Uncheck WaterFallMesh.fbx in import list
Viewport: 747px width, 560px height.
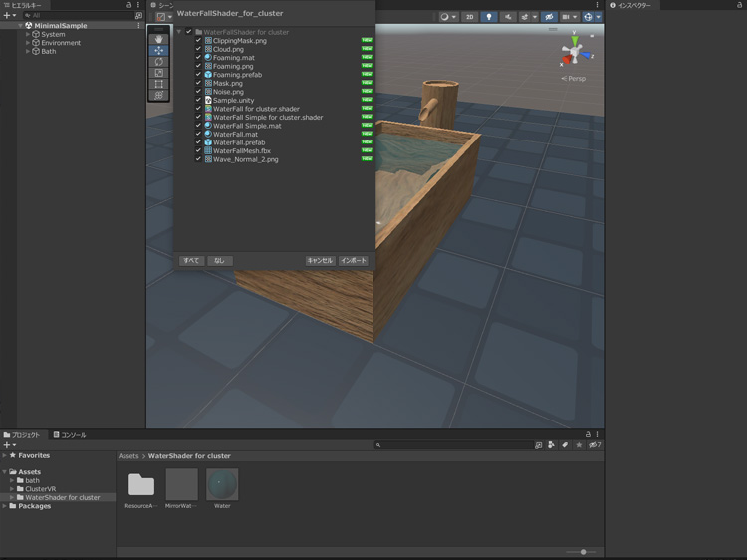[x=198, y=151]
